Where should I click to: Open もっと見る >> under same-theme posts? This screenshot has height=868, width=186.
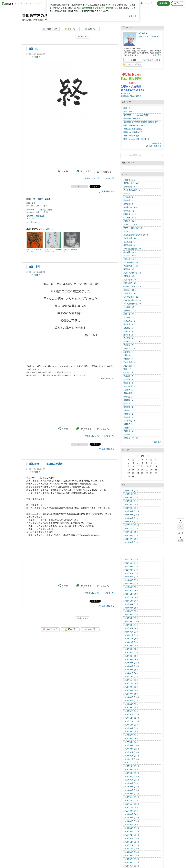click(x=32, y=222)
